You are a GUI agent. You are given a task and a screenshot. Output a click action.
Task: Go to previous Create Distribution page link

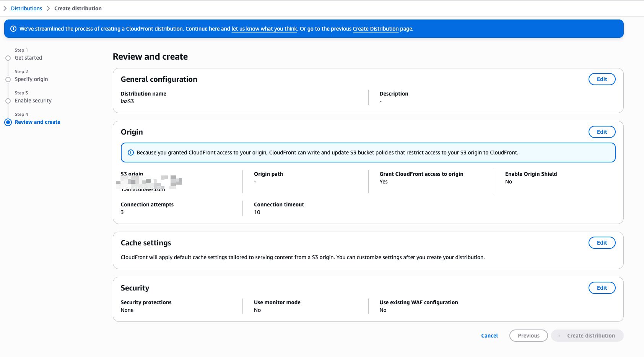376,29
